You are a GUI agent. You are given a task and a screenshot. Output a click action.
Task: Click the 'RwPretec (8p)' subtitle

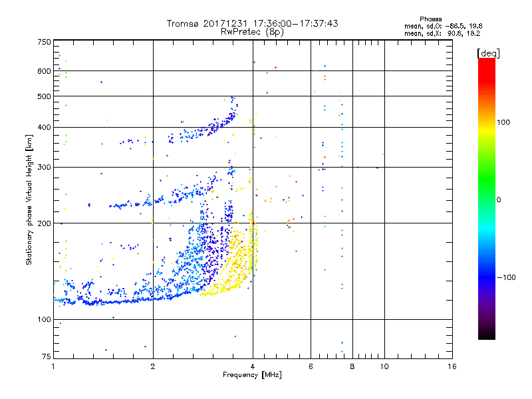[x=252, y=32]
